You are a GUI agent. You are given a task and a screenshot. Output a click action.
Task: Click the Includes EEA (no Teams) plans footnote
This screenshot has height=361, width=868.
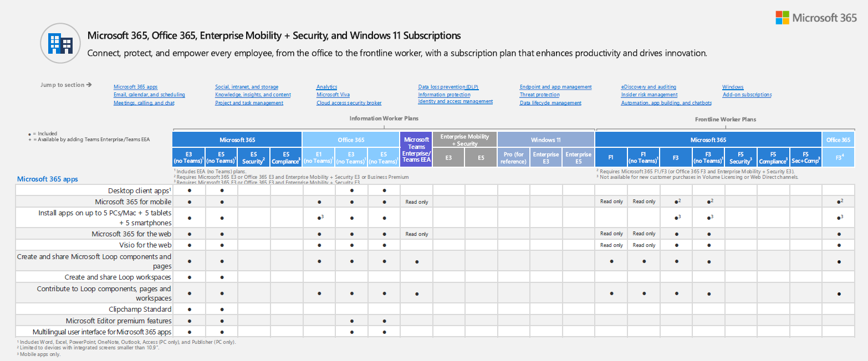pos(210,172)
